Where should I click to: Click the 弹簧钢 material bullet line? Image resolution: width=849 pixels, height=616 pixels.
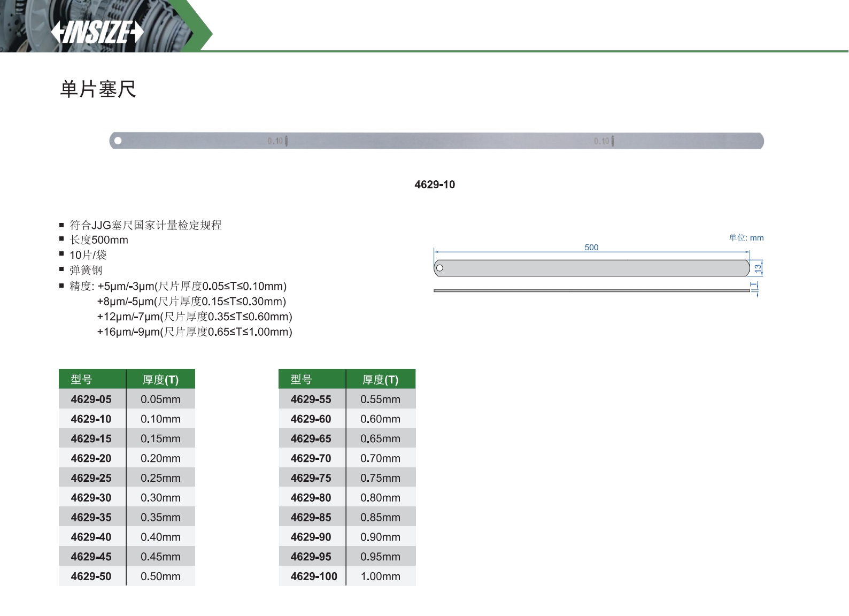click(86, 270)
